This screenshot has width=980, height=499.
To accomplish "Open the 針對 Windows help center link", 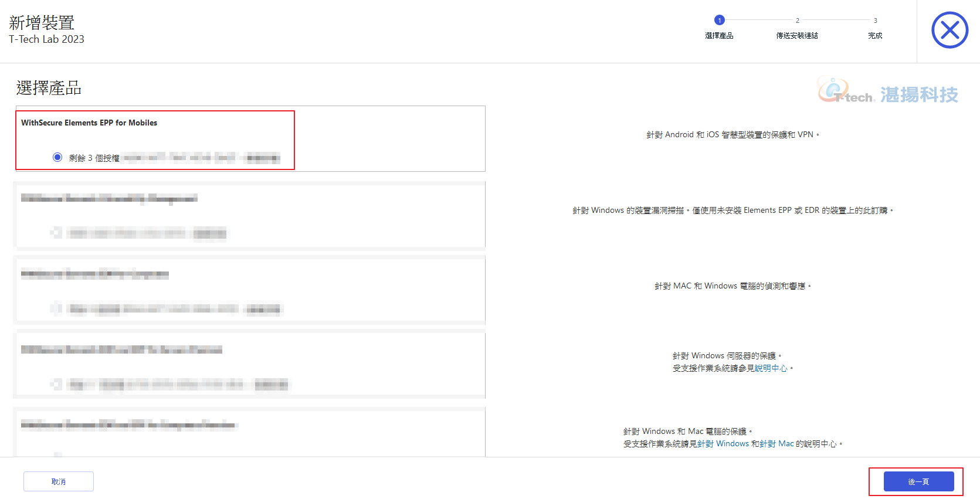I will (x=723, y=444).
